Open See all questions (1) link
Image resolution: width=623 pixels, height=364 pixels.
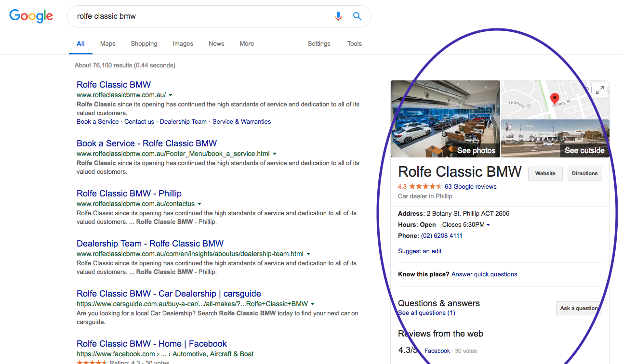(x=426, y=312)
